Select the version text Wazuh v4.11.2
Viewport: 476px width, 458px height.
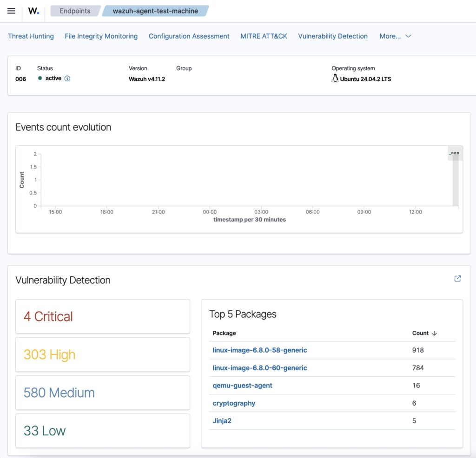pos(147,79)
